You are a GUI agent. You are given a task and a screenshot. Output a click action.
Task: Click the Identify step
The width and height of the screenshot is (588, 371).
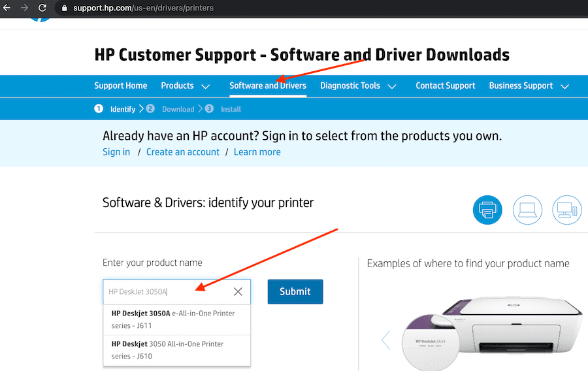[x=115, y=109]
